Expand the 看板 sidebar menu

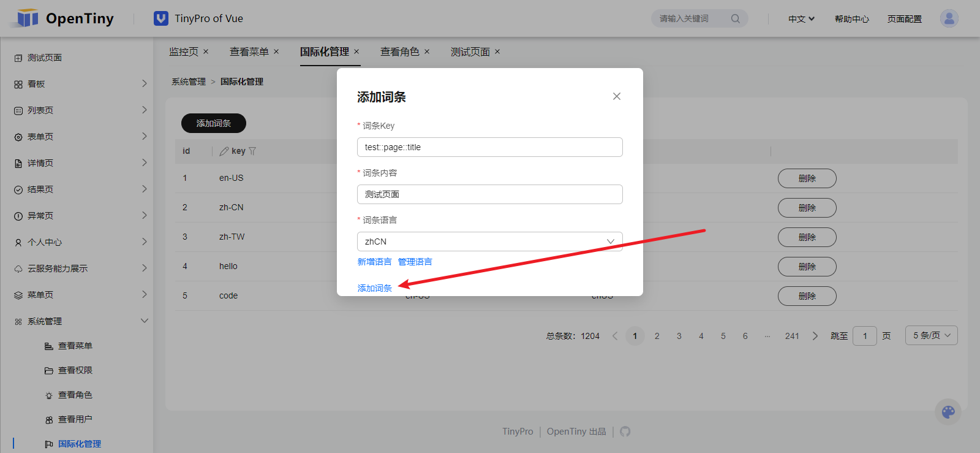pos(145,83)
